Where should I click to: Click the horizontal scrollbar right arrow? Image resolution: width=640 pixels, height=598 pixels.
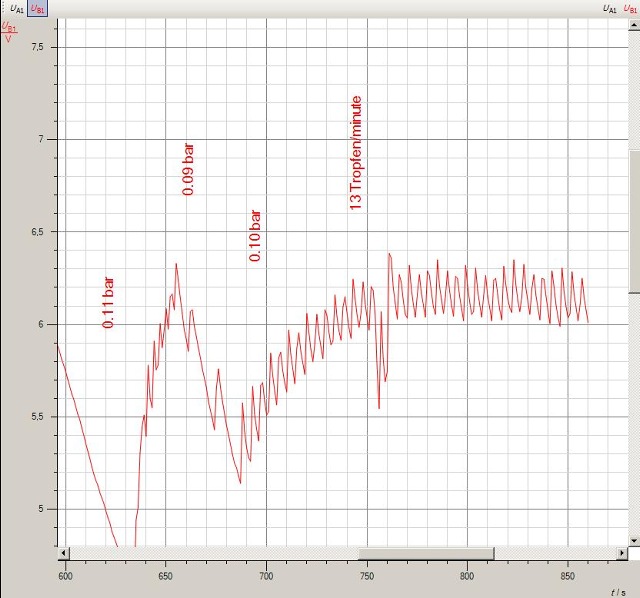coord(622,553)
